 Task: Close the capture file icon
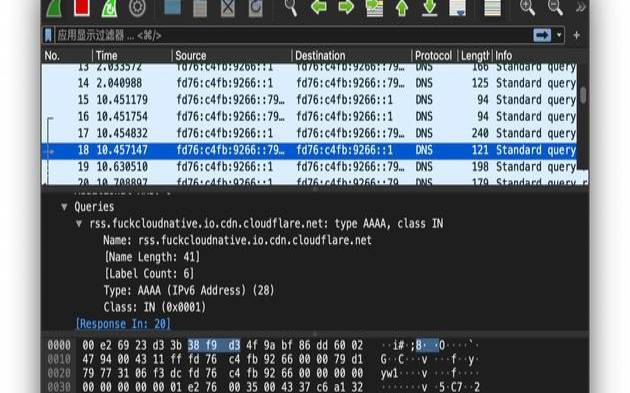[227, 8]
